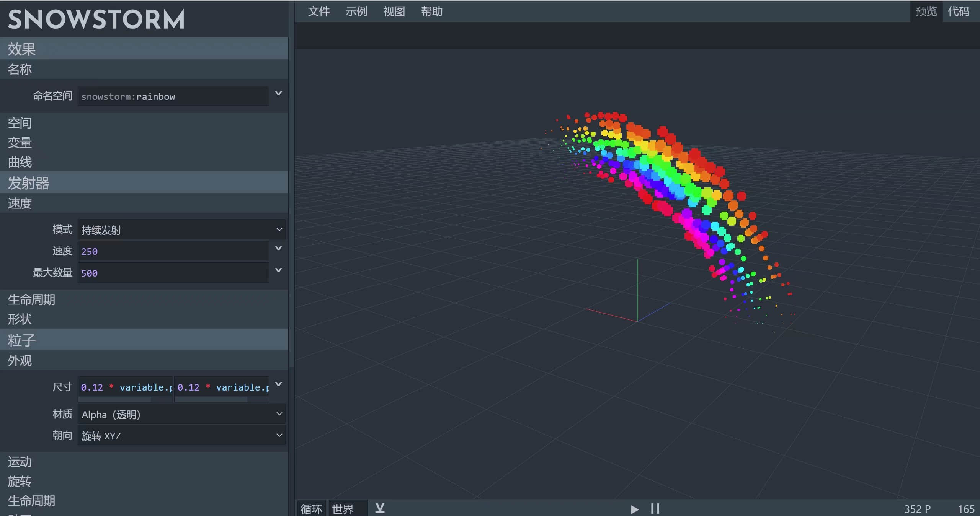Image resolution: width=980 pixels, height=516 pixels.
Task: Click the 最大数量 input showing 500
Action: click(173, 273)
